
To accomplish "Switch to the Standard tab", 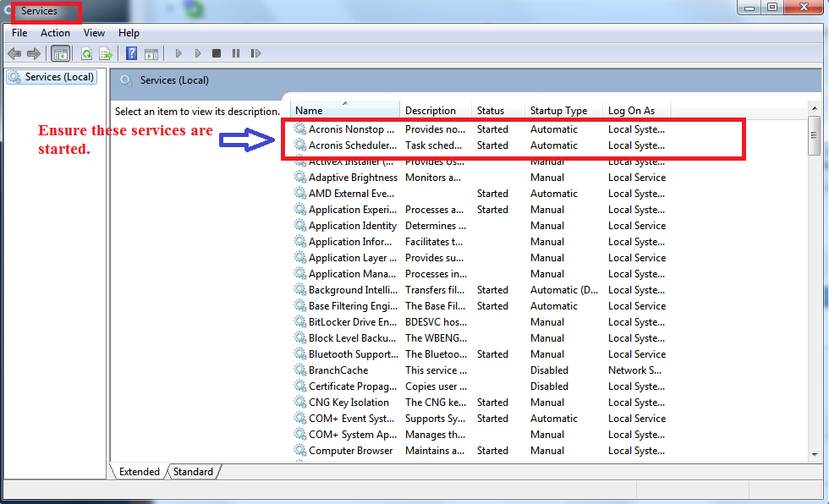I will click(193, 472).
